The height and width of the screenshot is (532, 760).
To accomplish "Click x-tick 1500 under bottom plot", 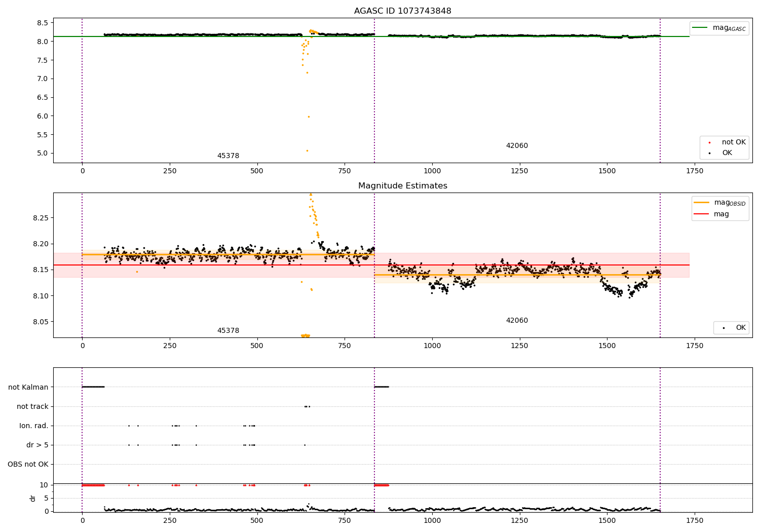I will tap(607, 521).
